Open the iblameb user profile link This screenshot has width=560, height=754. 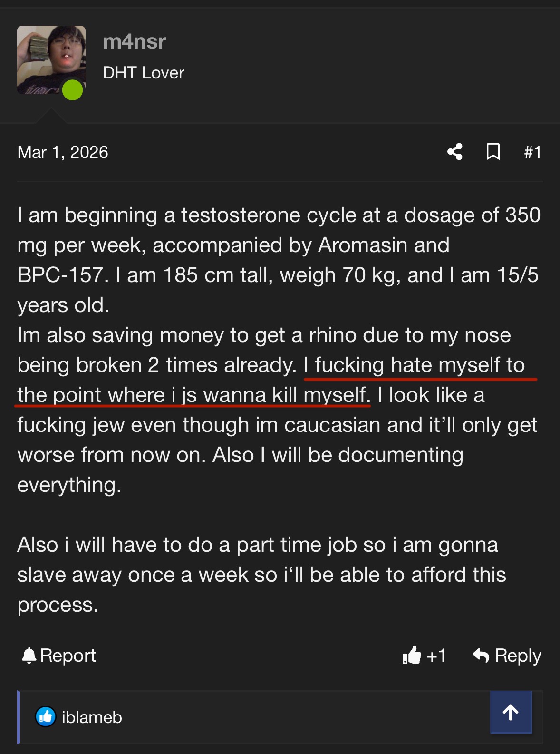tap(92, 717)
